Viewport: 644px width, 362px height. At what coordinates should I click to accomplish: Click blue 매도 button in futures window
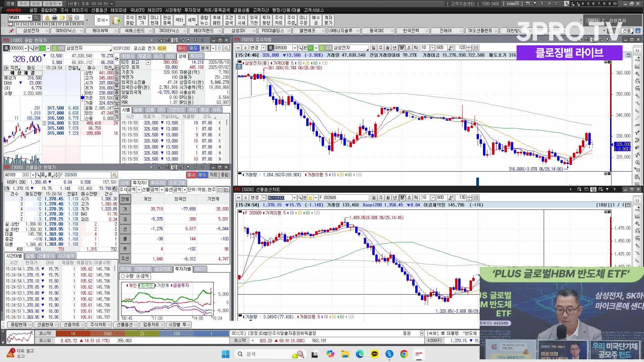pyautogui.click(x=202, y=175)
